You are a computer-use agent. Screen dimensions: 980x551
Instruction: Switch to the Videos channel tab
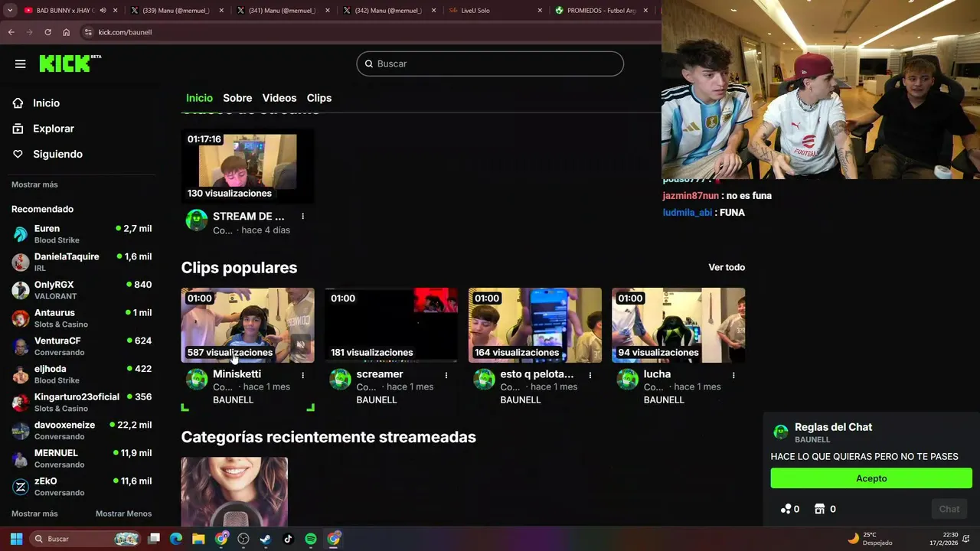(279, 98)
